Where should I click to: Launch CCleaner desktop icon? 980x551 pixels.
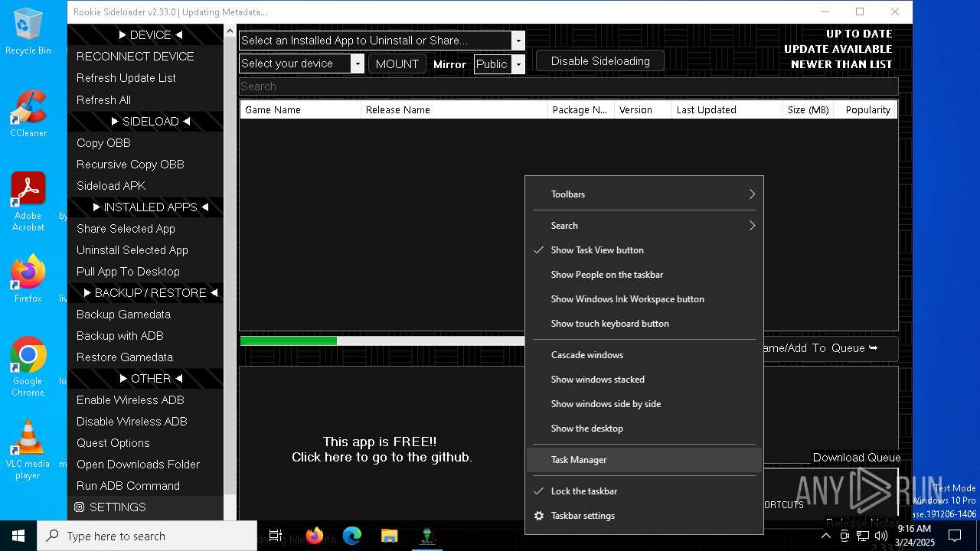click(x=28, y=113)
